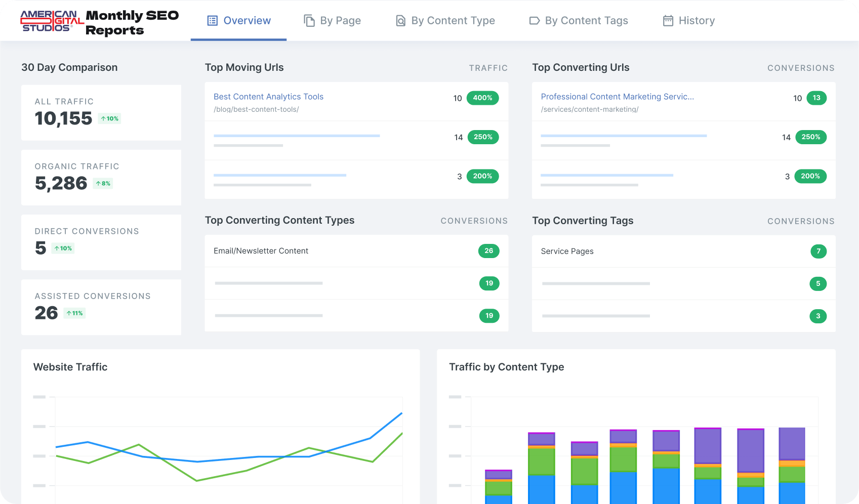Click the History calendar icon
Screen dimensions: 859x504
pyautogui.click(x=668, y=21)
